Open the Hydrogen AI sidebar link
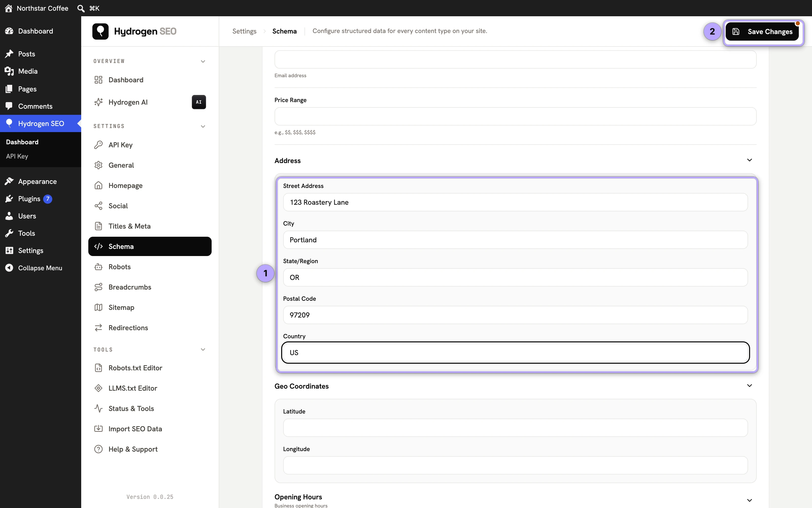The width and height of the screenshot is (812, 508). [150, 102]
